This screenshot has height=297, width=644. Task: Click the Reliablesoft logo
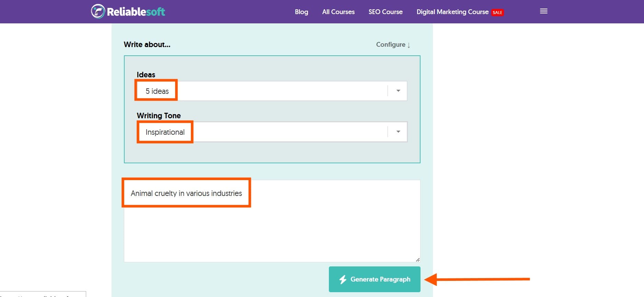(x=128, y=11)
